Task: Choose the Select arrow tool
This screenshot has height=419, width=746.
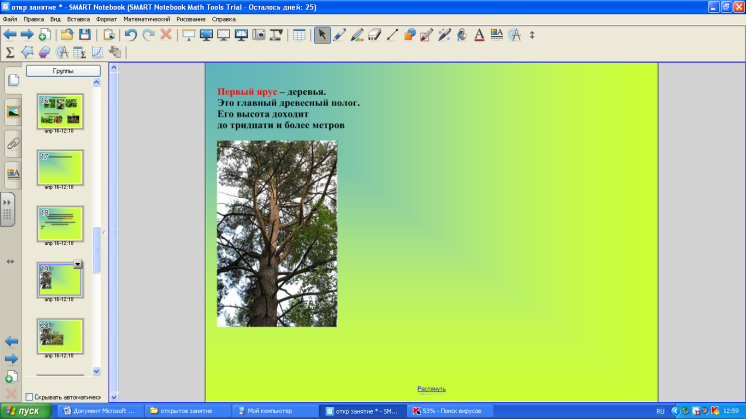Action: (x=322, y=35)
